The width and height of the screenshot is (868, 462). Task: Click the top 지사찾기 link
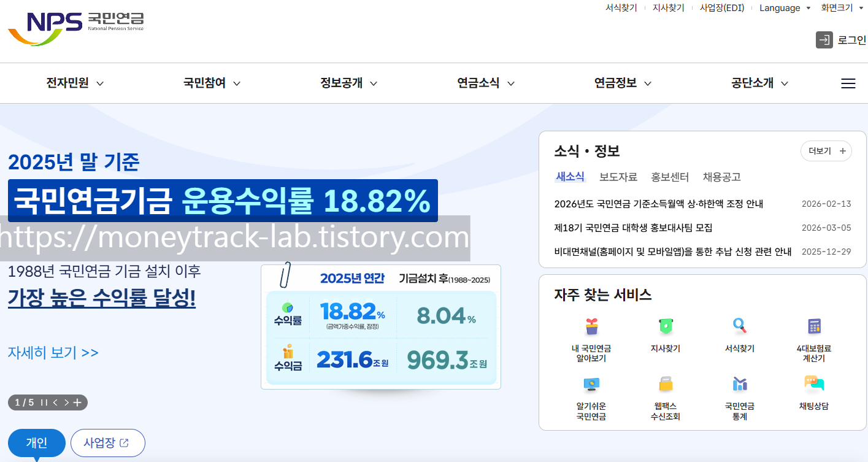[x=669, y=8]
